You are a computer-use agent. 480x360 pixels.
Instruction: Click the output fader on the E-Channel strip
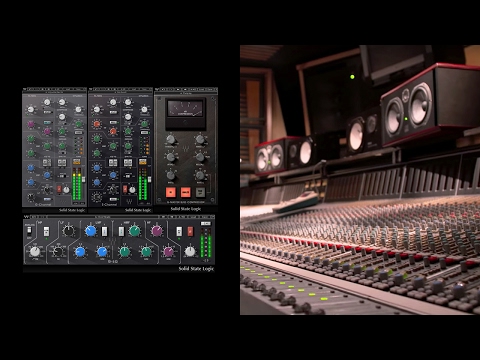[149, 179]
